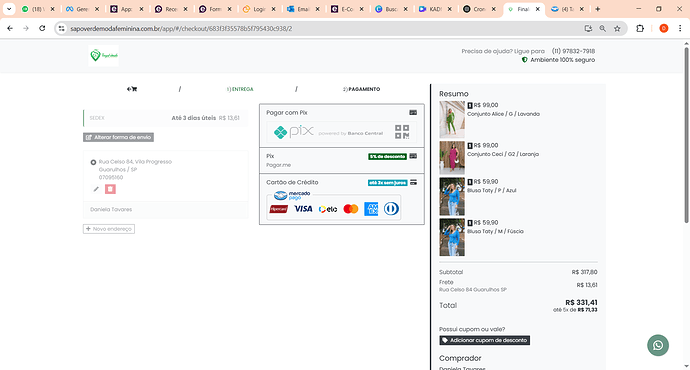Click the Alterar forma de envio button
Viewport: 690px width, 370px height.
point(118,137)
